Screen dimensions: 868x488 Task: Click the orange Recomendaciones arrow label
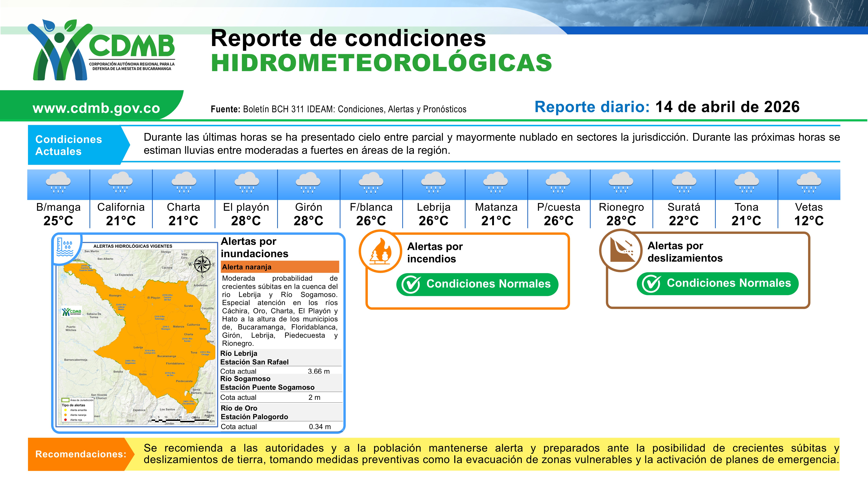[x=81, y=454]
